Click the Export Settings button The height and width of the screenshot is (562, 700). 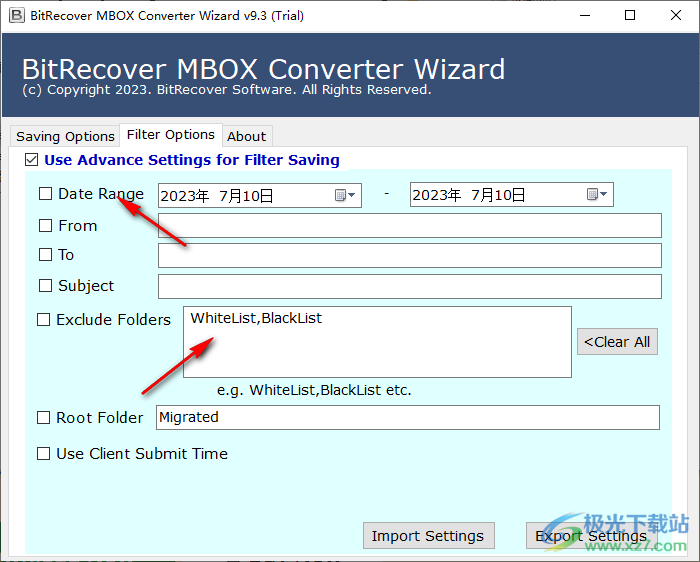591,536
